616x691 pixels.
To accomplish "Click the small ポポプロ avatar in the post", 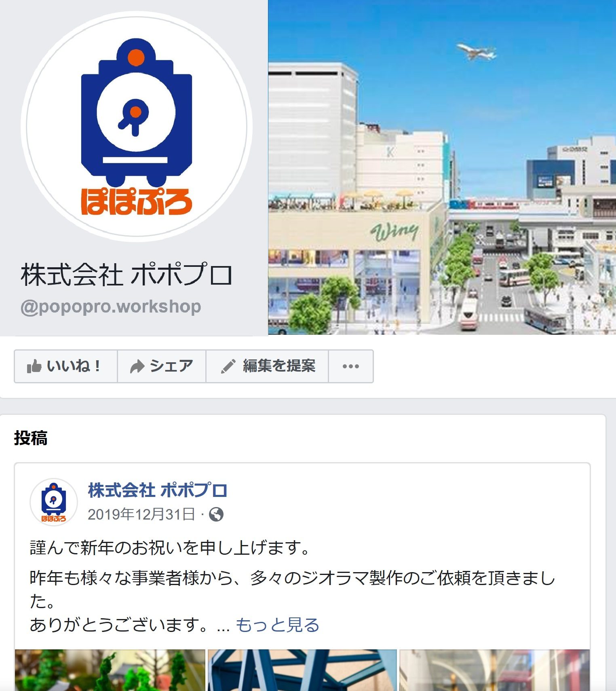I will point(54,502).
